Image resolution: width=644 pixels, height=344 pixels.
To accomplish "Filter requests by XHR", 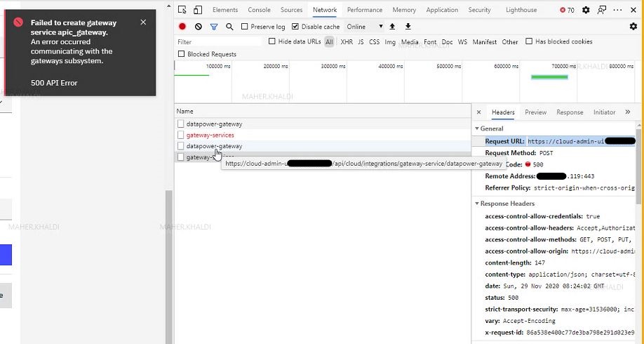I will click(x=347, y=42).
